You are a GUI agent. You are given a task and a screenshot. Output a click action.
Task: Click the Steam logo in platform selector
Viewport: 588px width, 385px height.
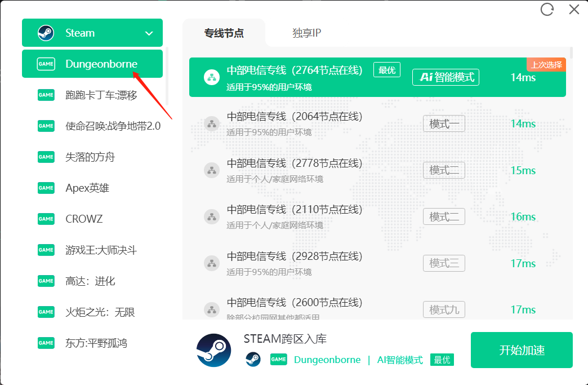coord(46,33)
